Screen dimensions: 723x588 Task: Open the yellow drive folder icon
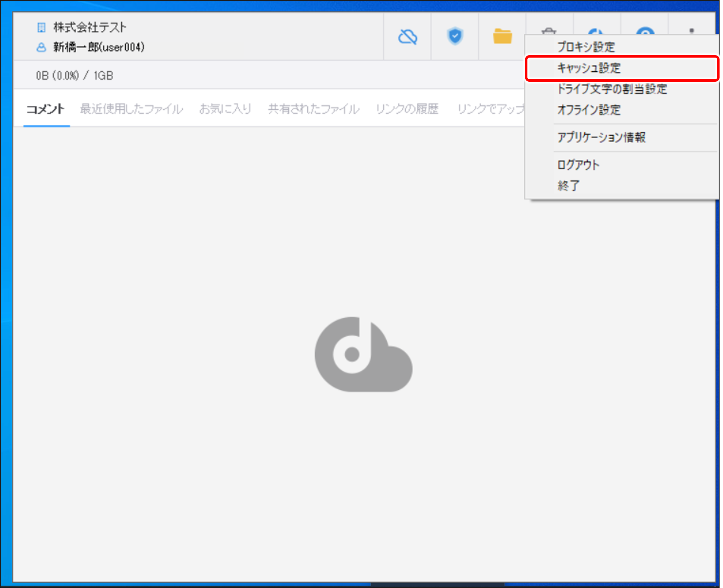tap(503, 36)
